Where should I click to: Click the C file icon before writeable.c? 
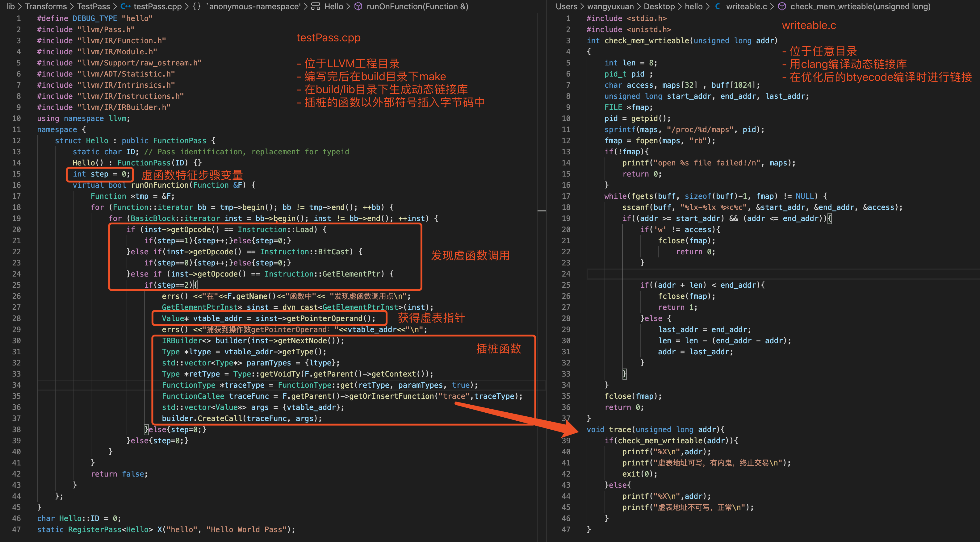tap(717, 6)
